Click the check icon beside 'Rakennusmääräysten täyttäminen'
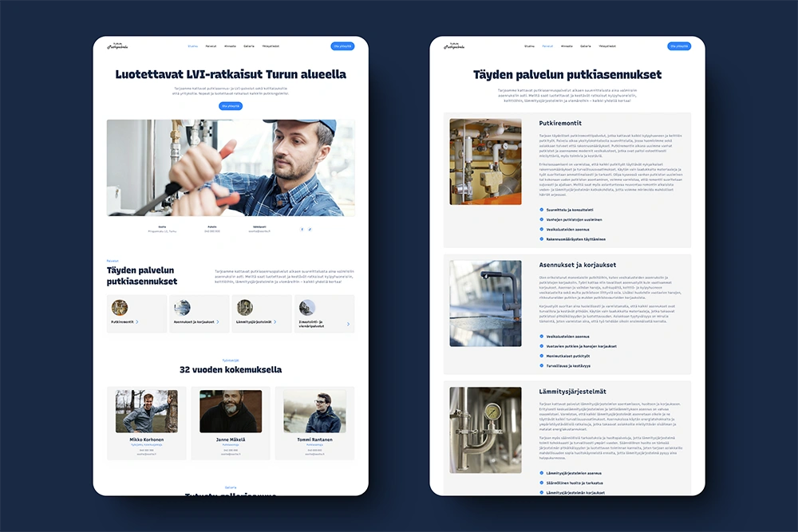Viewport: 798px width, 532px height. click(542, 239)
